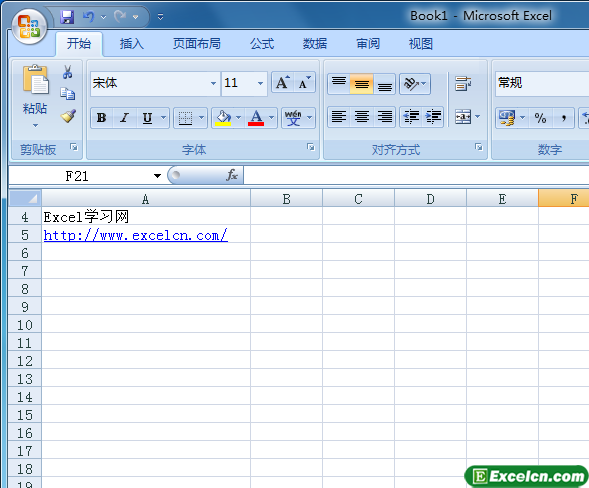The height and width of the screenshot is (488, 589).
Task: Customize the Quick Access Toolbar
Action: (160, 17)
